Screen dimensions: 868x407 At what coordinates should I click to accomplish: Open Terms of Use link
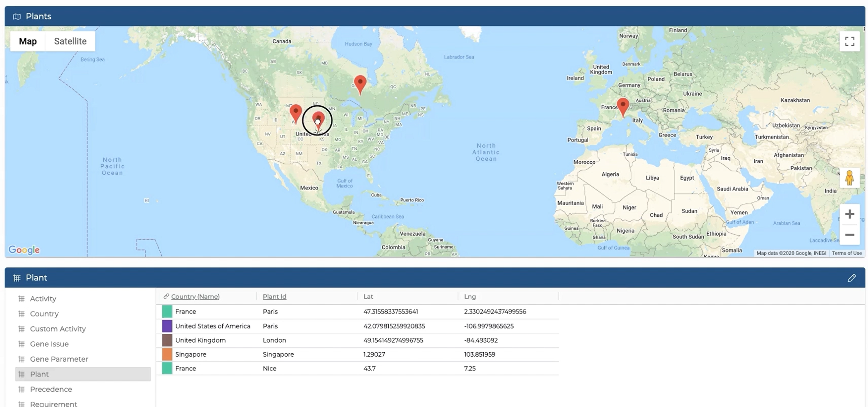point(847,253)
